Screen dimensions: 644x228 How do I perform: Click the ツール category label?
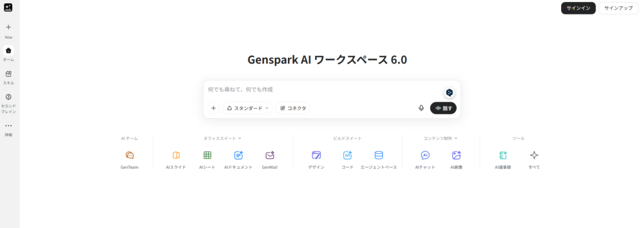[518, 139]
